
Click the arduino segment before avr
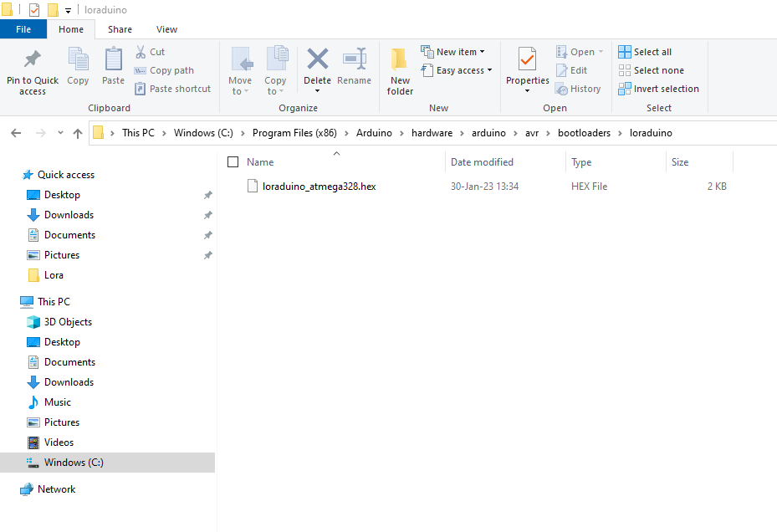pyautogui.click(x=488, y=133)
